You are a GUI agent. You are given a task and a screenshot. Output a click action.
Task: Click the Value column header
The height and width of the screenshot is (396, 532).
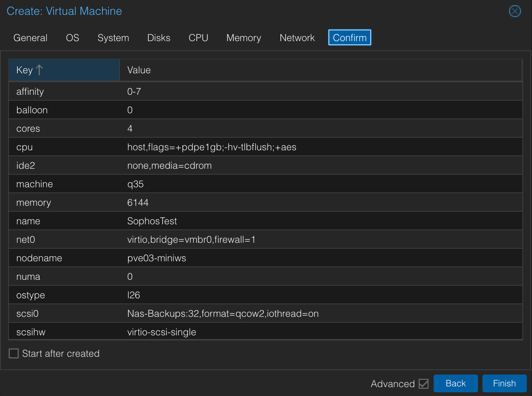[x=321, y=70]
